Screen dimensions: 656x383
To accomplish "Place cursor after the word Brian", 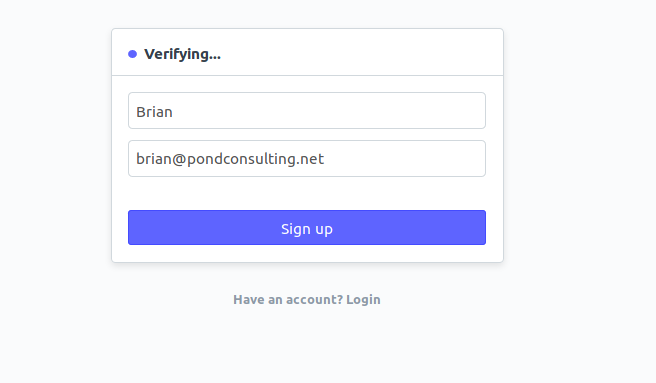I will point(173,112).
